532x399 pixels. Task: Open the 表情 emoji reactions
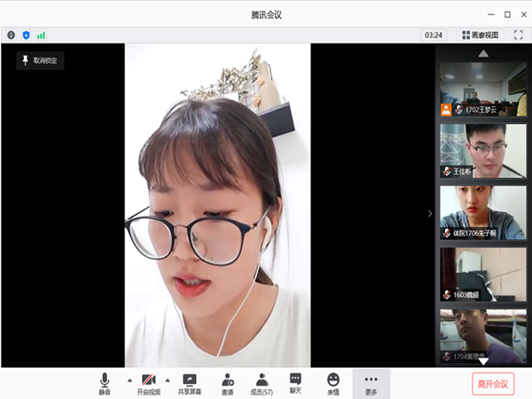click(x=333, y=379)
